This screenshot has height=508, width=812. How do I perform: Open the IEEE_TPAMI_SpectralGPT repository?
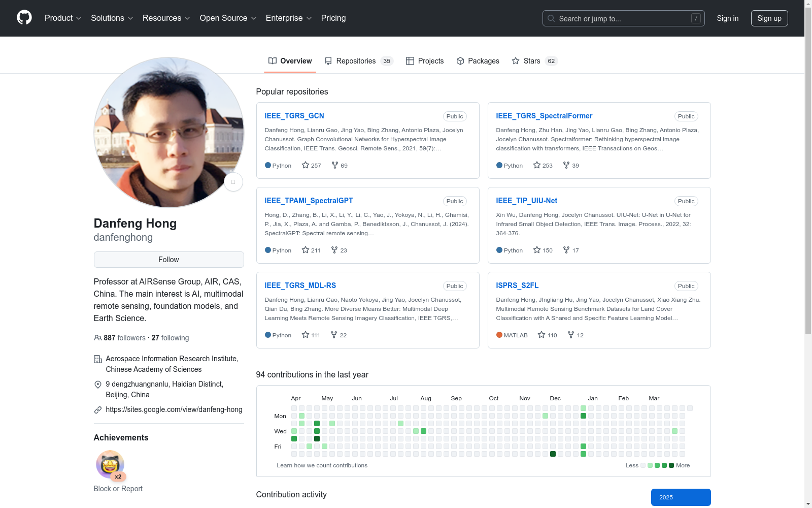pos(309,201)
